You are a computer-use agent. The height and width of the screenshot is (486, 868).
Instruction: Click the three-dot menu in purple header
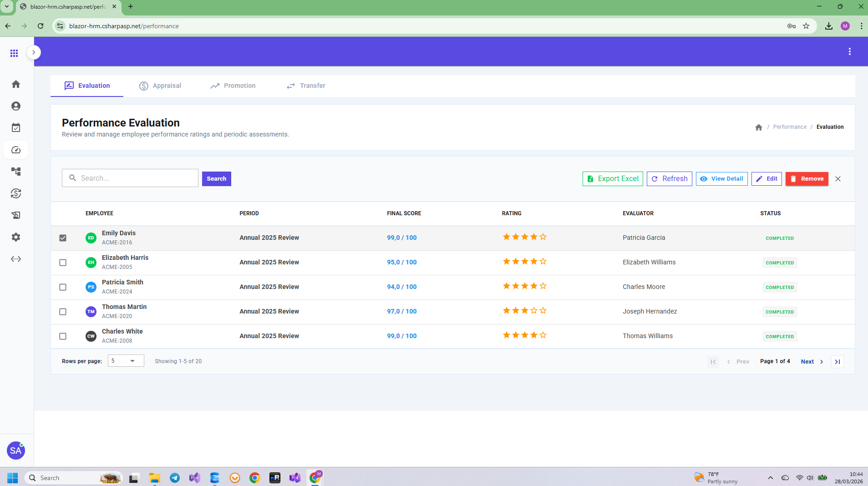click(x=849, y=52)
